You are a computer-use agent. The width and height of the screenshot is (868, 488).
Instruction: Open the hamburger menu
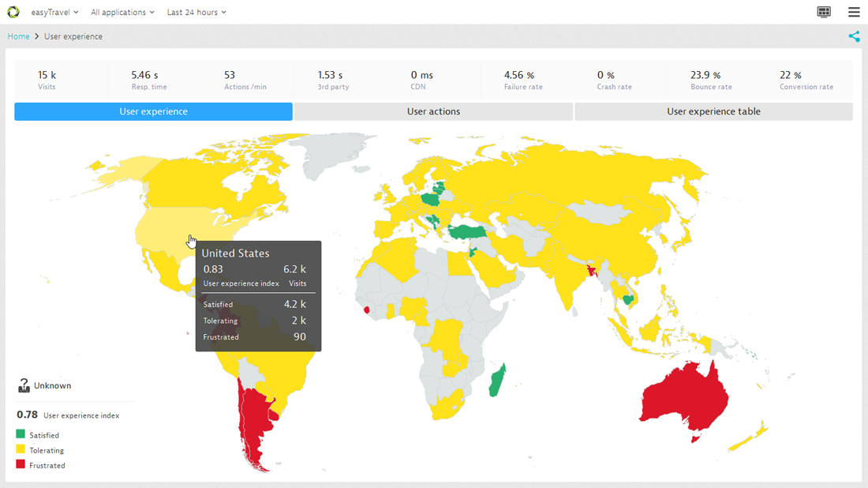pyautogui.click(x=854, y=12)
